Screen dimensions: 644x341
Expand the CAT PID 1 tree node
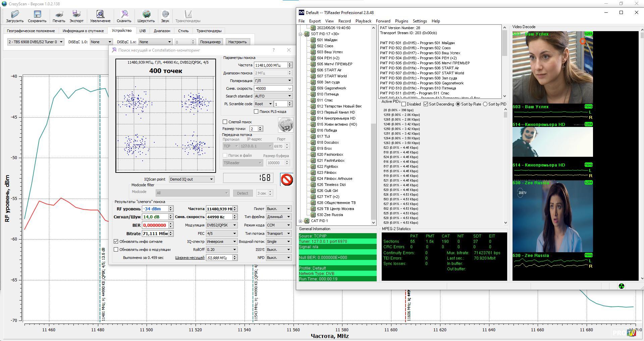[x=301, y=221]
